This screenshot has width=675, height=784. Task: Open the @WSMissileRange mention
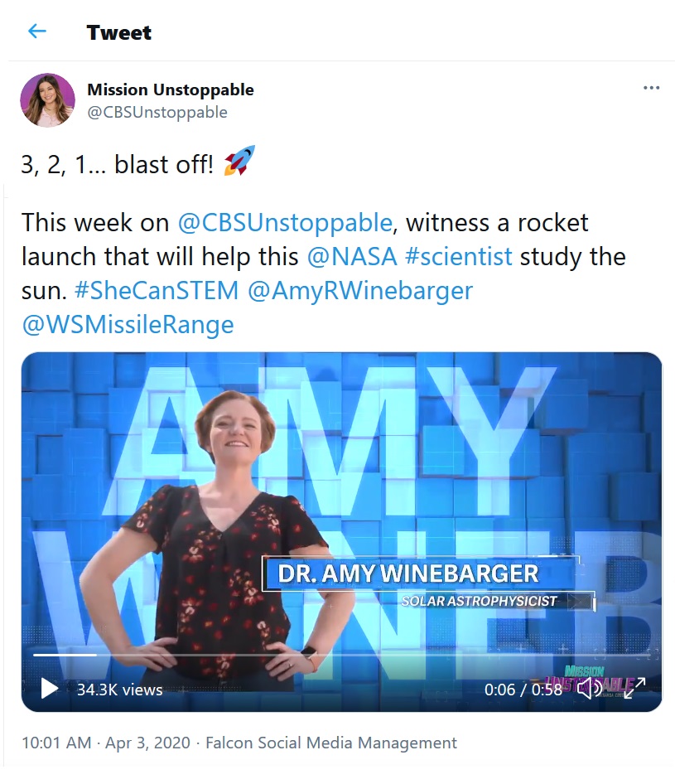(x=128, y=325)
